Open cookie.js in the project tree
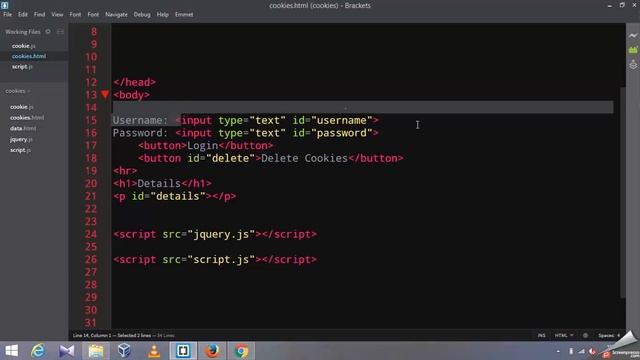This screenshot has height=360, width=640. pos(22,107)
